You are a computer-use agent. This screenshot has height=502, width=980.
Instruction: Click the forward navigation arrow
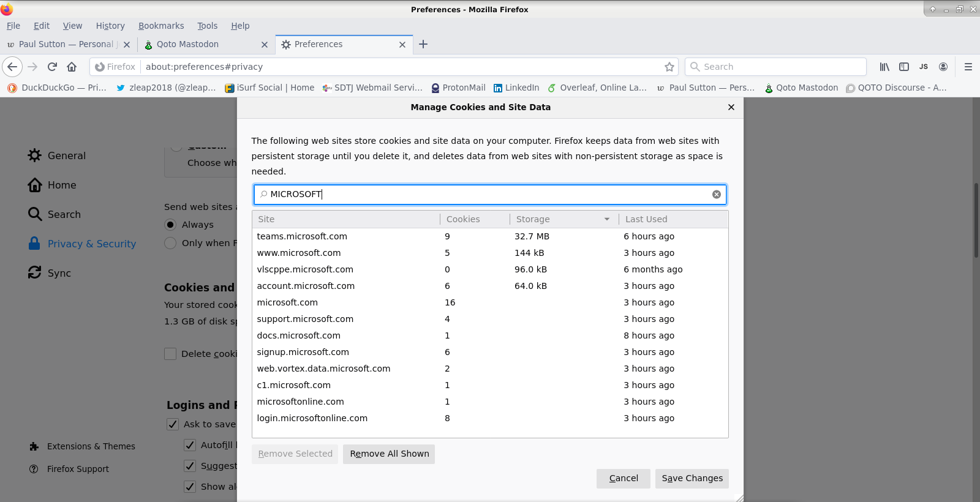coord(32,67)
